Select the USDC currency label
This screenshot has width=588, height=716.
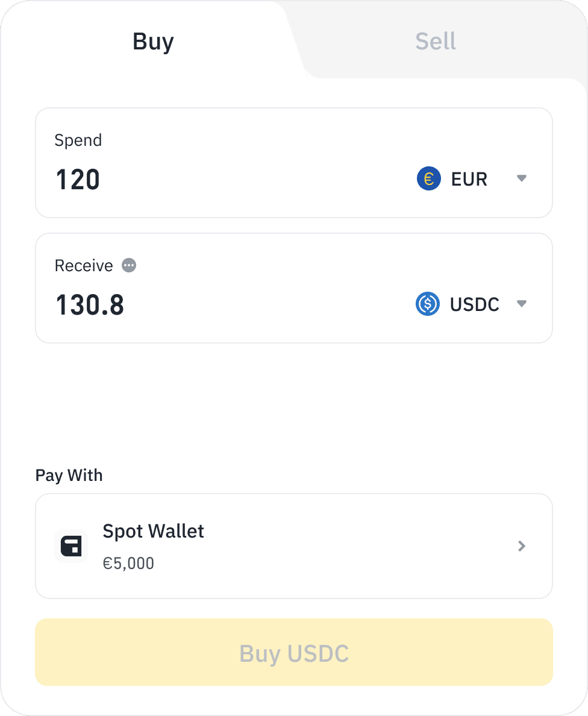click(474, 304)
